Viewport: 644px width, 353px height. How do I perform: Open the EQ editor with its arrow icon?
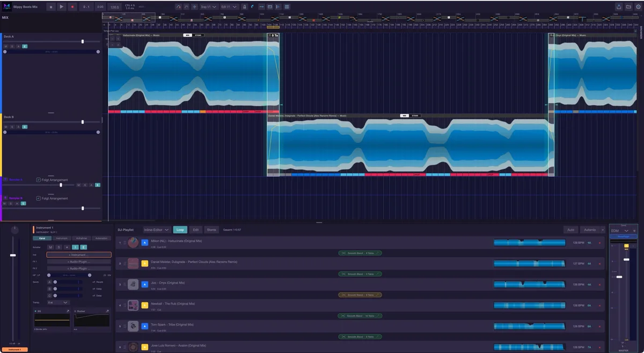pyautogui.click(x=68, y=311)
